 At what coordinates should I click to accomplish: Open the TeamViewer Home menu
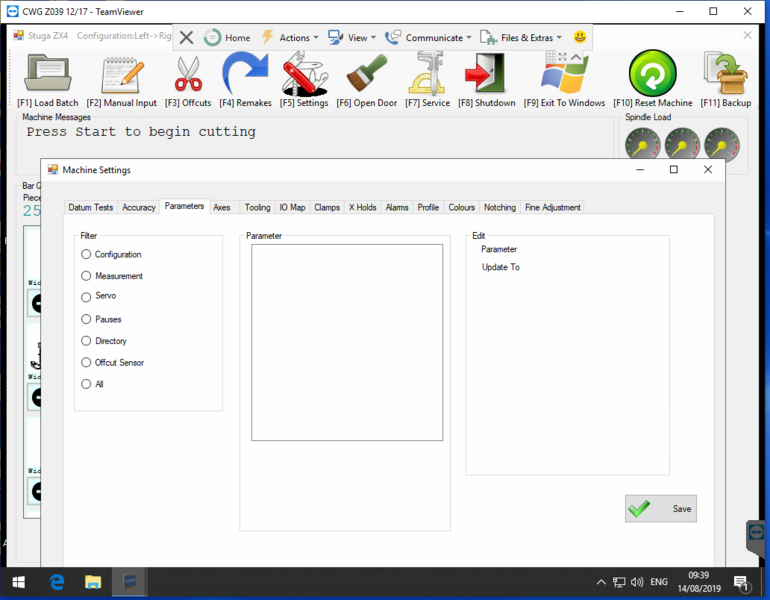click(x=227, y=37)
